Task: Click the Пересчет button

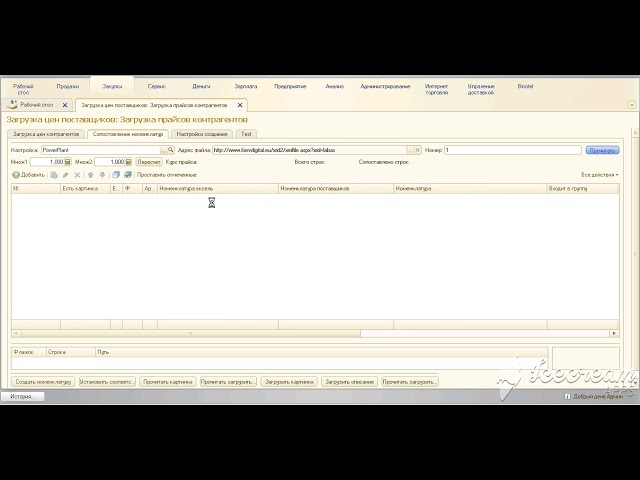Action: point(149,162)
